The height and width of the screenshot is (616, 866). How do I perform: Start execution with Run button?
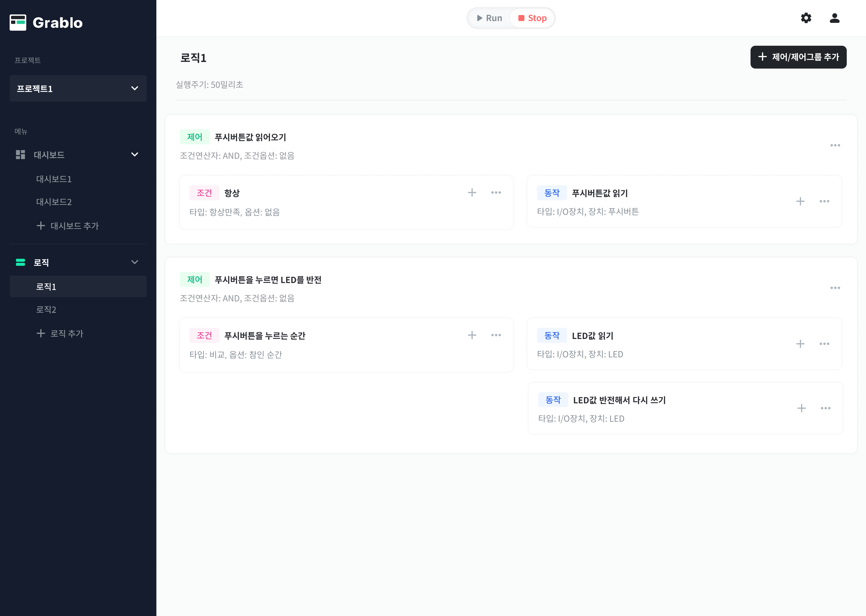(x=490, y=18)
